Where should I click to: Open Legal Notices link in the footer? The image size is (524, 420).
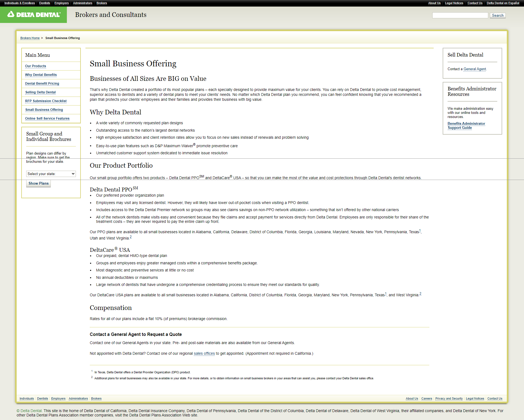click(x=475, y=399)
